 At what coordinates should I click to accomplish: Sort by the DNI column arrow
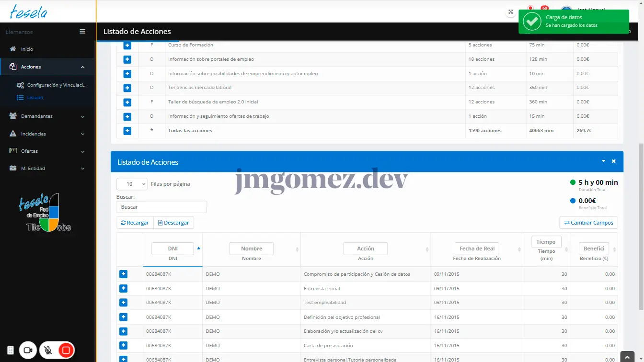tap(199, 248)
